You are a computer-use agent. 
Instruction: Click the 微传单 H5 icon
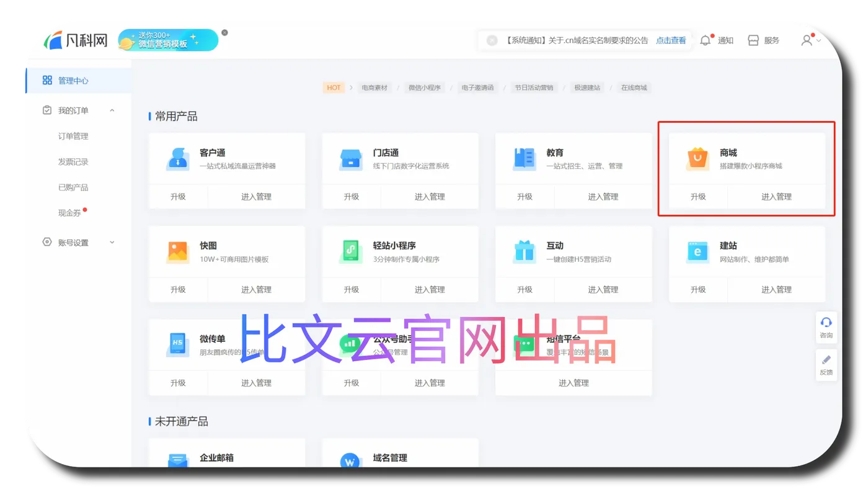pos(178,345)
